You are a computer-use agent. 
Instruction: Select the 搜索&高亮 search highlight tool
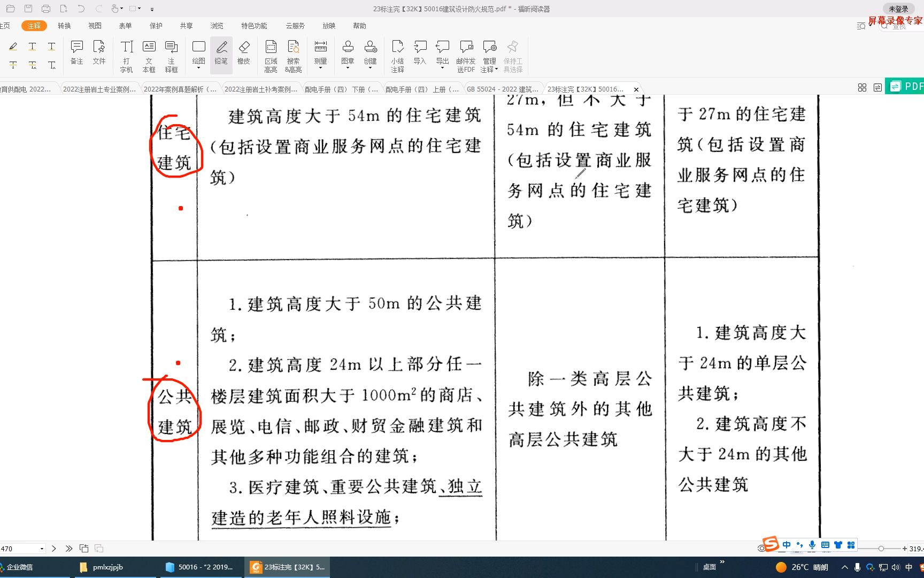click(x=293, y=56)
